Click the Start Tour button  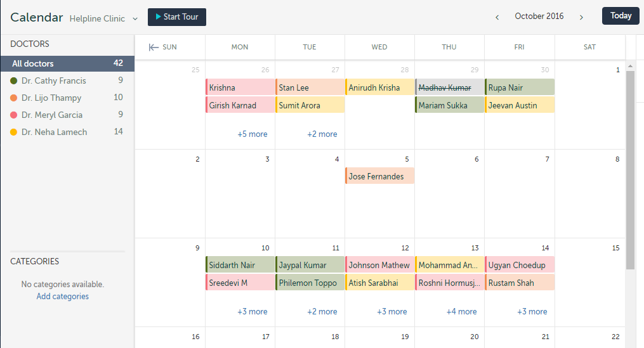point(177,17)
